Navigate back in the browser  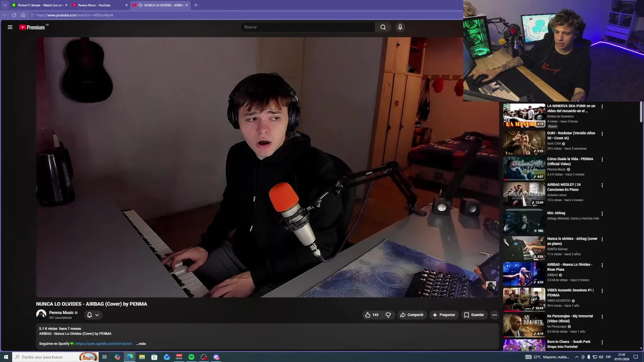[x=5, y=15]
